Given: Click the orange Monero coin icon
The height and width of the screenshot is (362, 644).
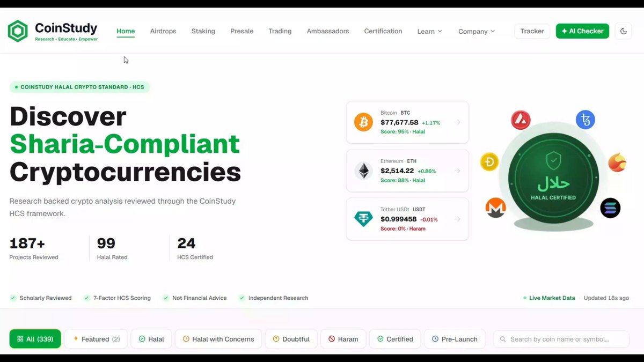Looking at the screenshot, I should click(x=495, y=208).
